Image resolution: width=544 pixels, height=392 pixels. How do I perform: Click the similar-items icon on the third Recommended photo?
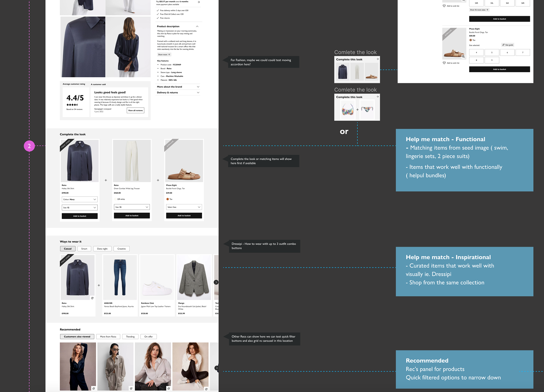(x=169, y=388)
